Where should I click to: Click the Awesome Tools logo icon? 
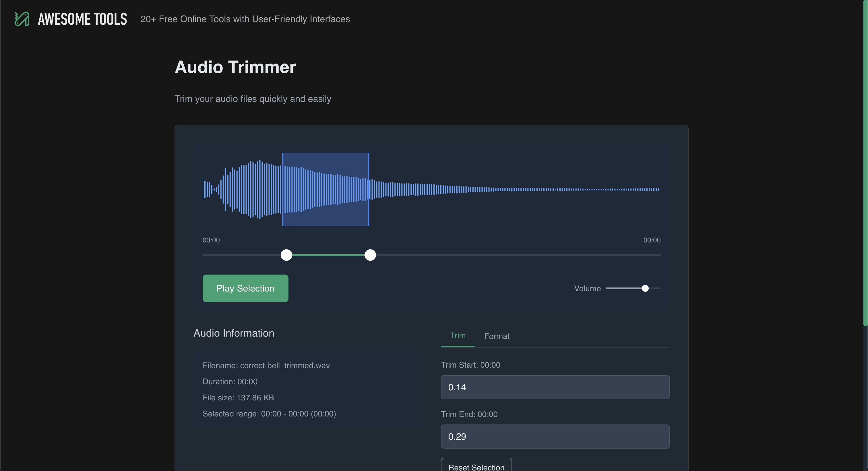(x=22, y=19)
